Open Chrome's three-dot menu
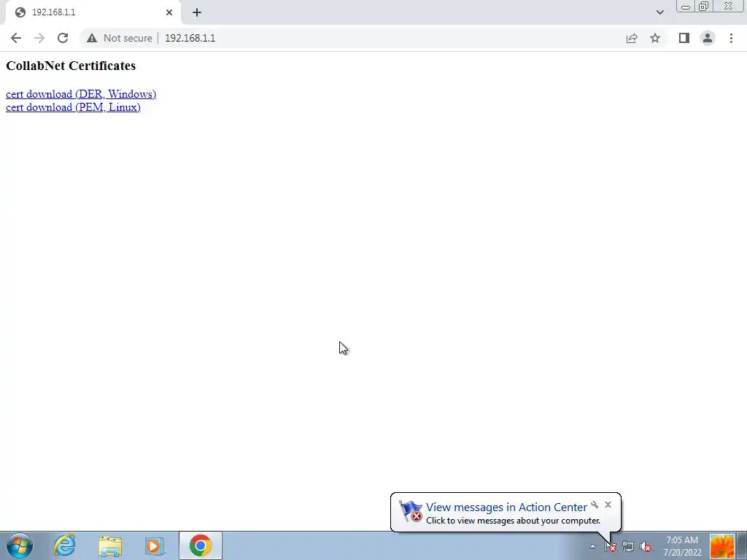Viewport: 747px width, 560px height. click(x=731, y=38)
